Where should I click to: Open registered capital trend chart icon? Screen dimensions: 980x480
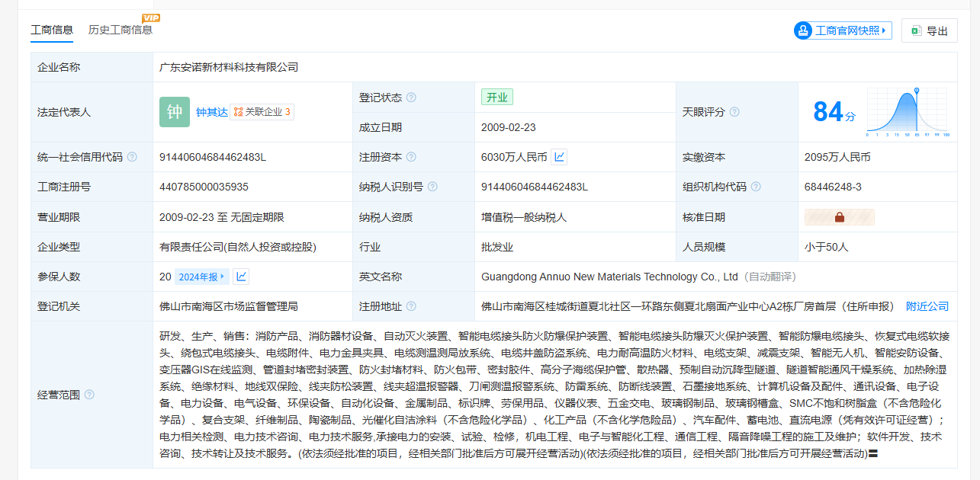point(559,157)
